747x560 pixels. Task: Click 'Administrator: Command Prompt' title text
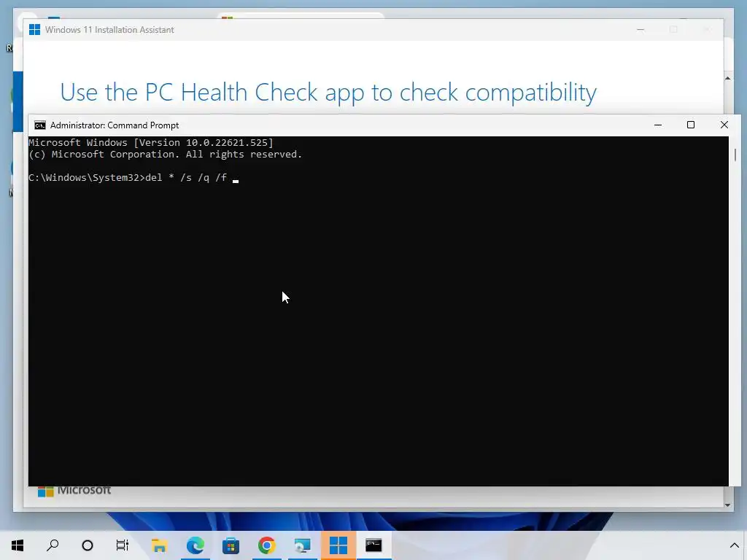coord(115,125)
